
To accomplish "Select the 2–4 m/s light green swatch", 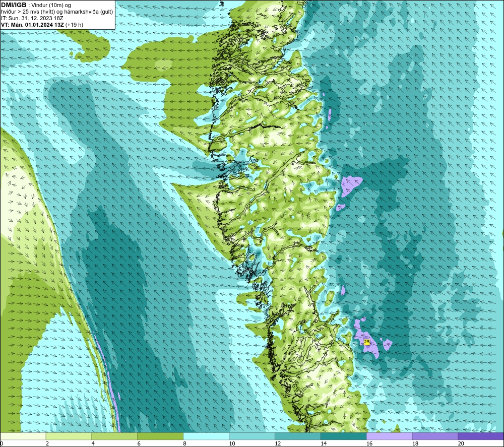I will 69,436.
